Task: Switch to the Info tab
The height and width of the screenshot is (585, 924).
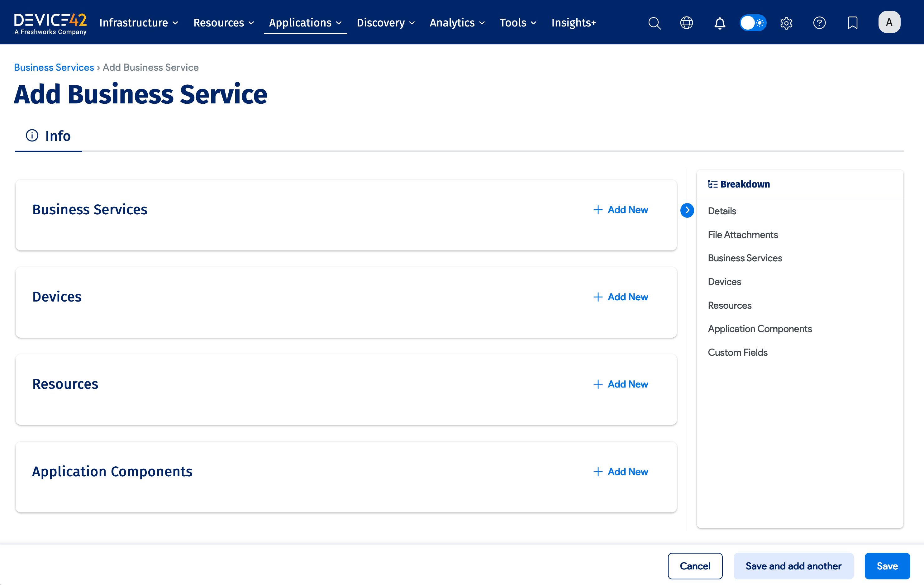Action: click(x=58, y=136)
